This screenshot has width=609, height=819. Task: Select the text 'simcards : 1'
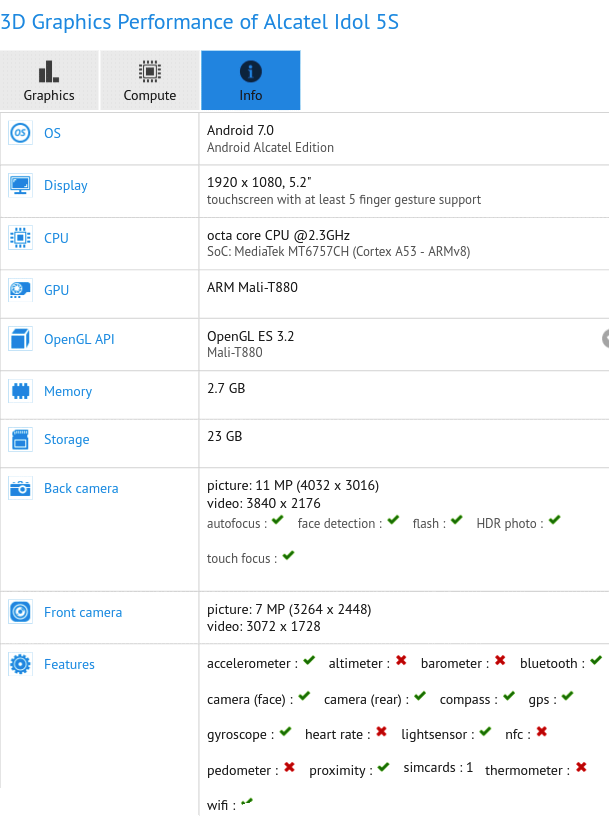click(438, 767)
